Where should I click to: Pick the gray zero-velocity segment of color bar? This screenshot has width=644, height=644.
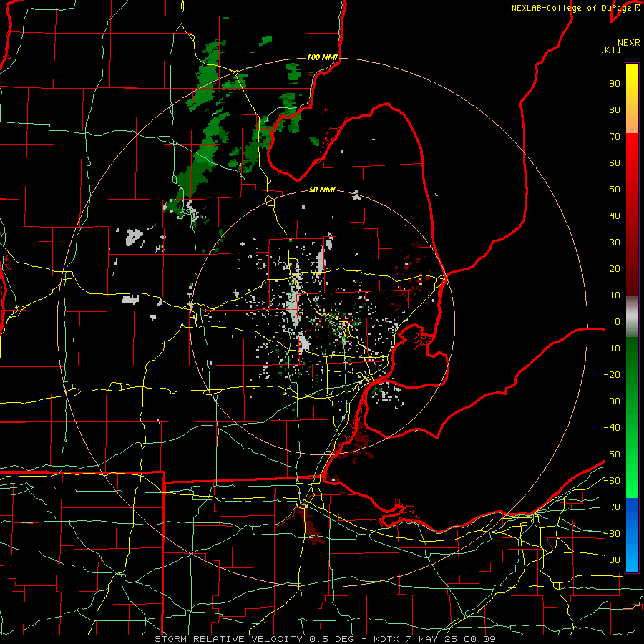pos(632,317)
